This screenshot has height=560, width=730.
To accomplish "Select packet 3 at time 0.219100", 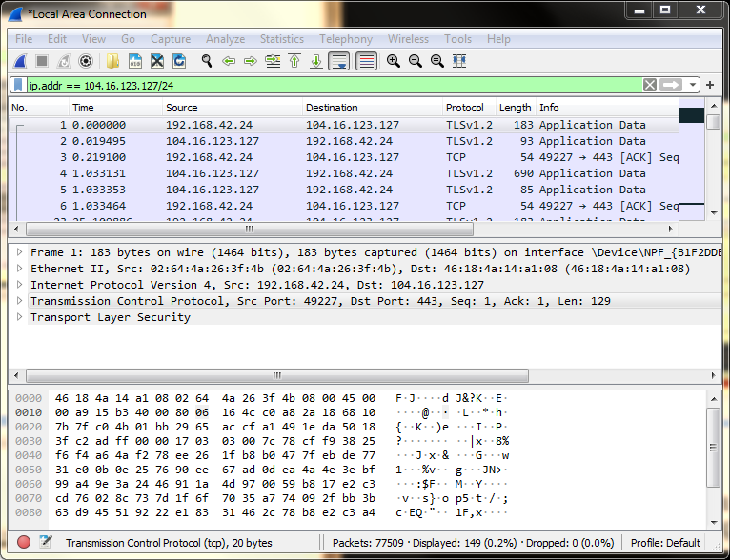I will click(344, 157).
